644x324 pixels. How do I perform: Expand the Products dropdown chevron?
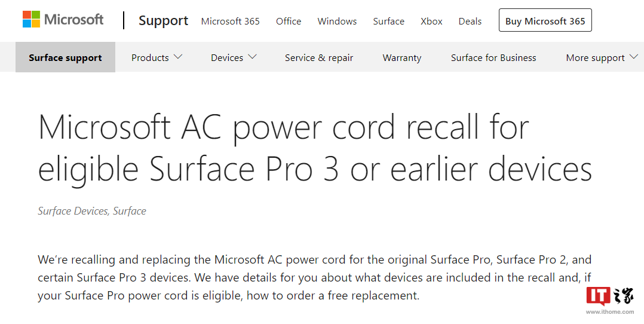point(178,57)
